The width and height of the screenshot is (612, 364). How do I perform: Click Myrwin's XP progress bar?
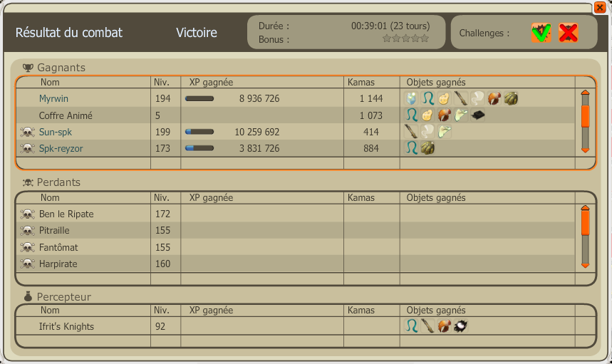199,99
